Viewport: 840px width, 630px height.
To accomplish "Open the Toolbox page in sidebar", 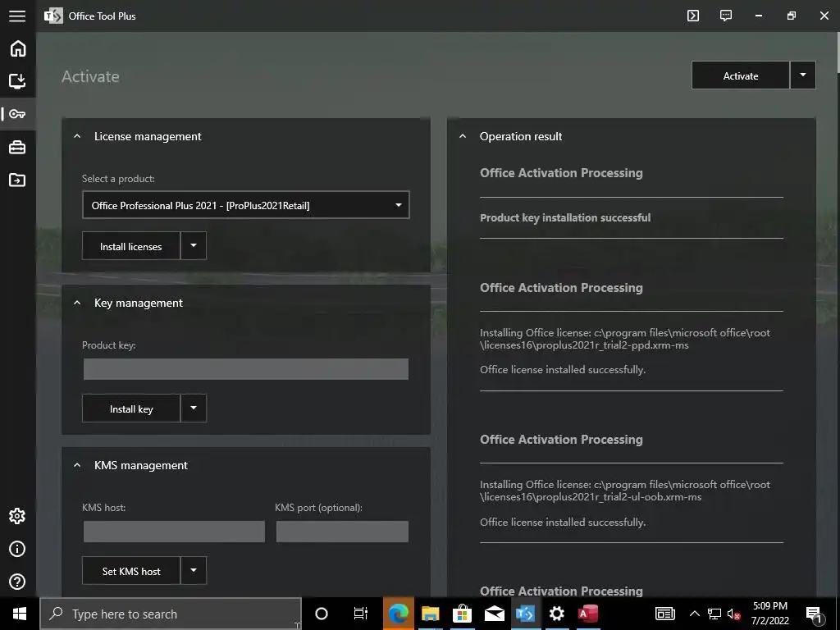I will click(x=18, y=147).
